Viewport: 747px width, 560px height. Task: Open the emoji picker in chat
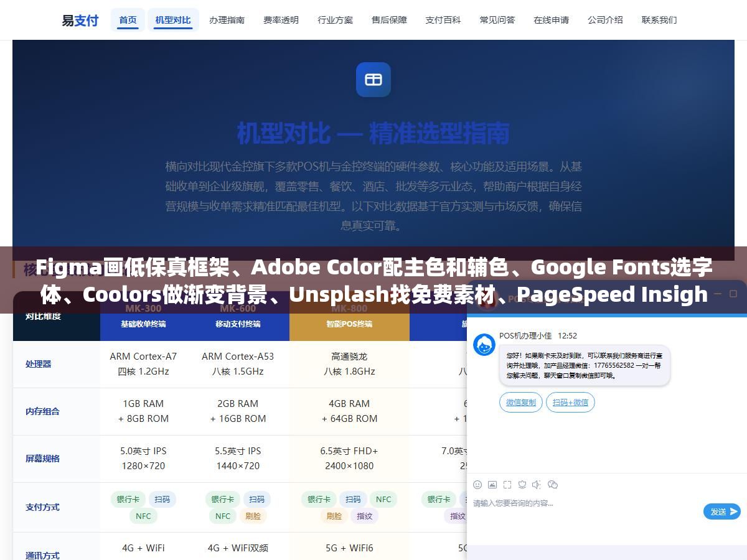point(477,485)
